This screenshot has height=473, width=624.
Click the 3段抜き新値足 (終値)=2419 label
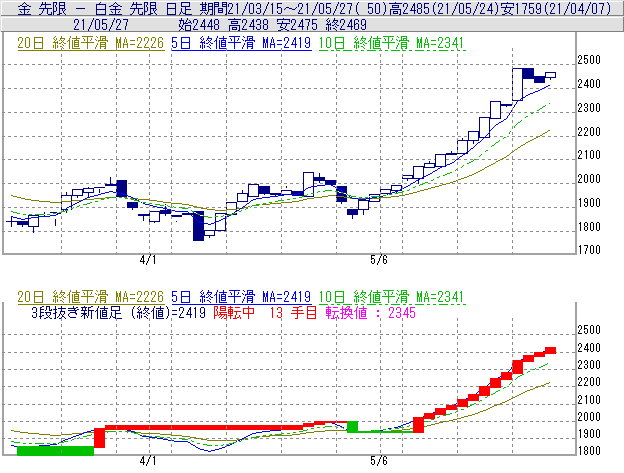[x=119, y=313]
